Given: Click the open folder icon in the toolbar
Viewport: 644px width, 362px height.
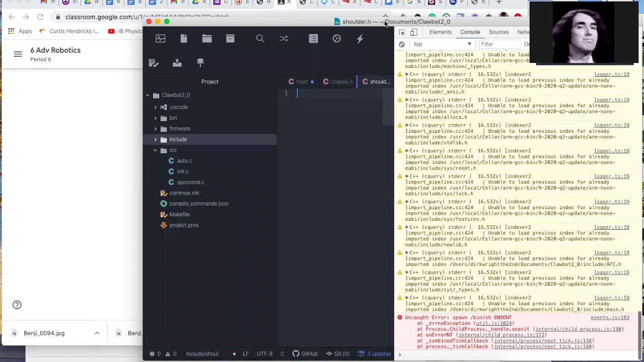Looking at the screenshot, I should tap(207, 39).
